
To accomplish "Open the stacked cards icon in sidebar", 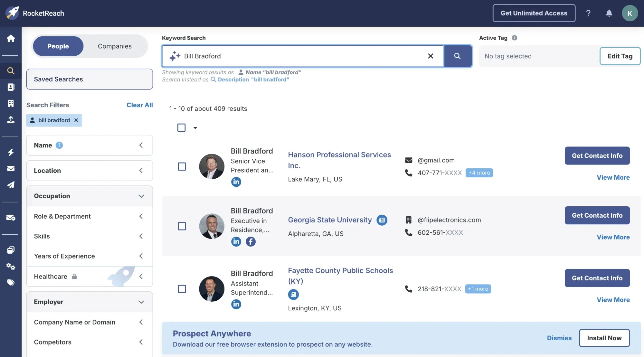I will click(x=11, y=250).
